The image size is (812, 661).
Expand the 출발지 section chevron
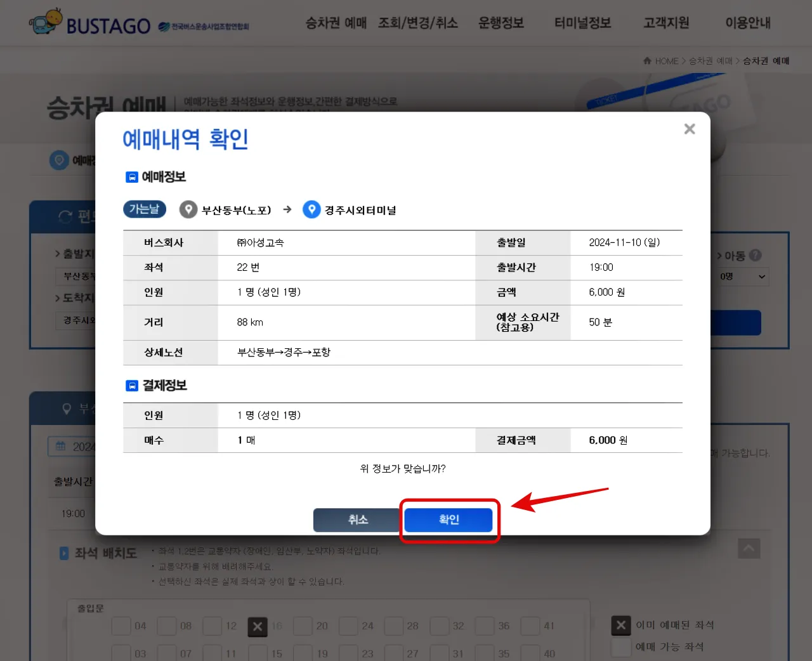click(58, 253)
